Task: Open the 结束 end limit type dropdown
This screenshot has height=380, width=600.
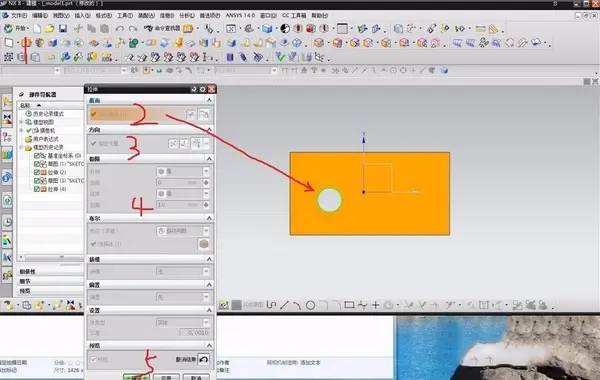Action: pos(183,194)
